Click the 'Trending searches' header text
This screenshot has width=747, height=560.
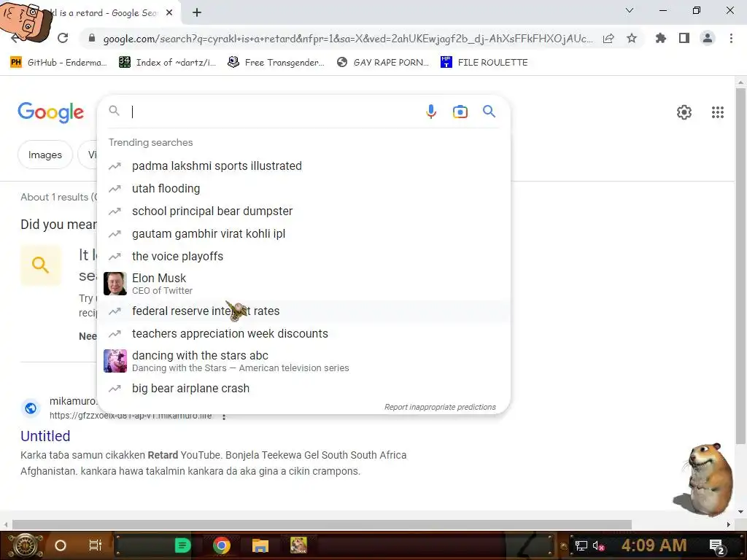150,142
